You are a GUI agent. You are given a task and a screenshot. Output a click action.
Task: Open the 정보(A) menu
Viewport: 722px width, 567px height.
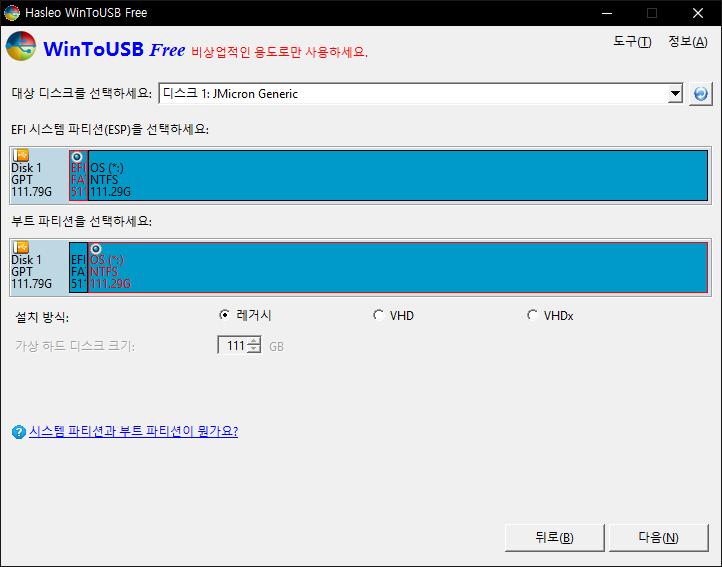click(688, 42)
